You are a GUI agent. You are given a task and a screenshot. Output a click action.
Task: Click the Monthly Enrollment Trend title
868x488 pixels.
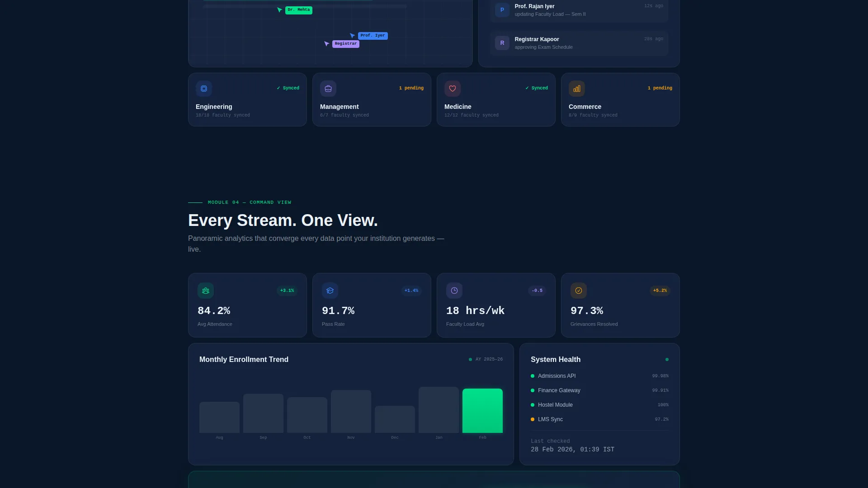click(x=244, y=360)
